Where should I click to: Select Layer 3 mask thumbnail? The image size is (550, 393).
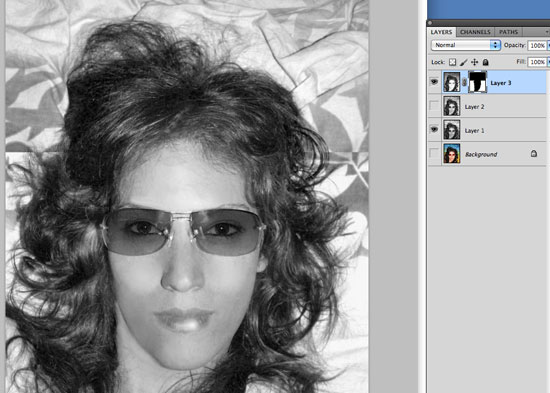coord(478,82)
